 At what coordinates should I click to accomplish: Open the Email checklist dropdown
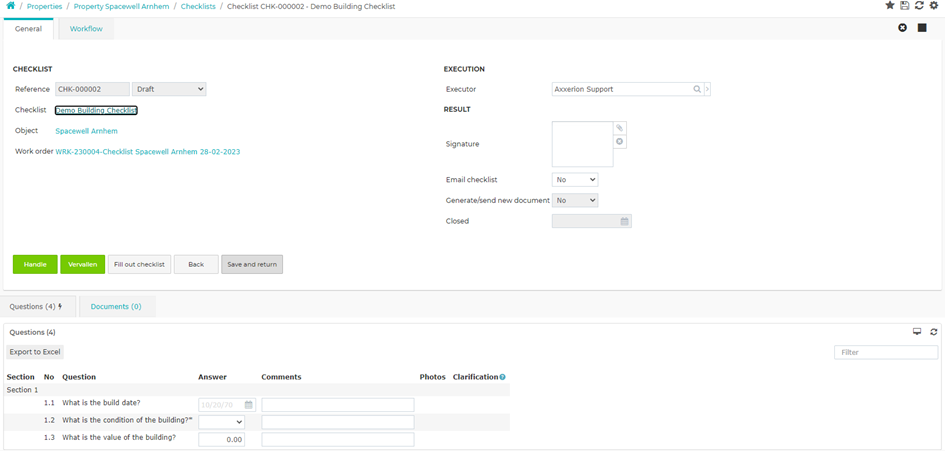click(x=575, y=180)
